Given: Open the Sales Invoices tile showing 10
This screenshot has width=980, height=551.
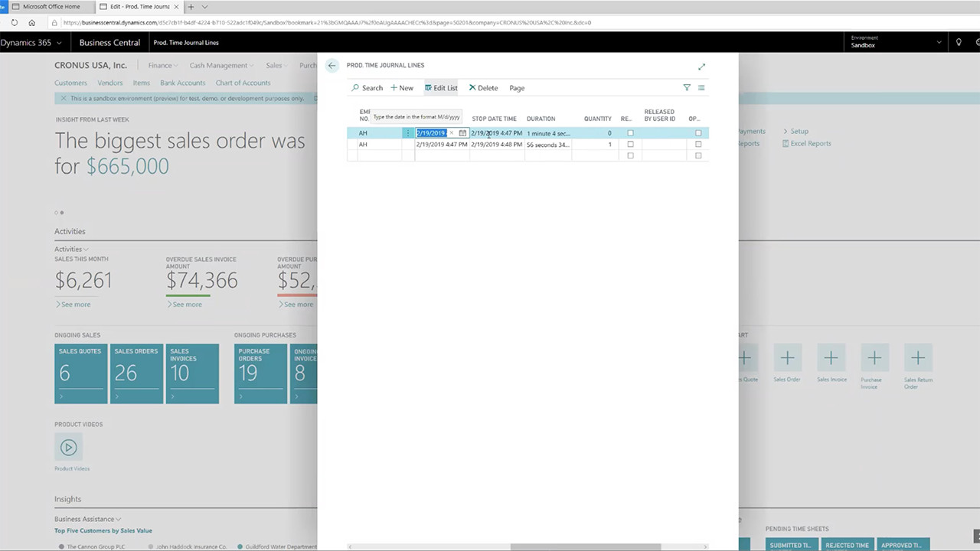Looking at the screenshot, I should coord(192,373).
